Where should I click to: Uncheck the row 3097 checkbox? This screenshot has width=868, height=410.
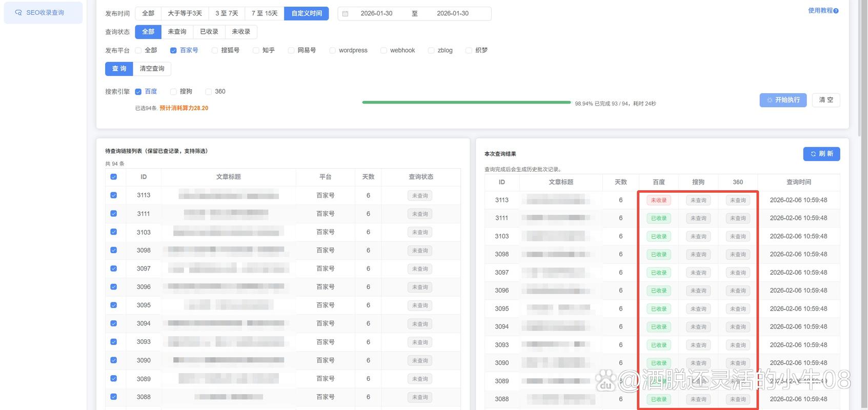114,269
